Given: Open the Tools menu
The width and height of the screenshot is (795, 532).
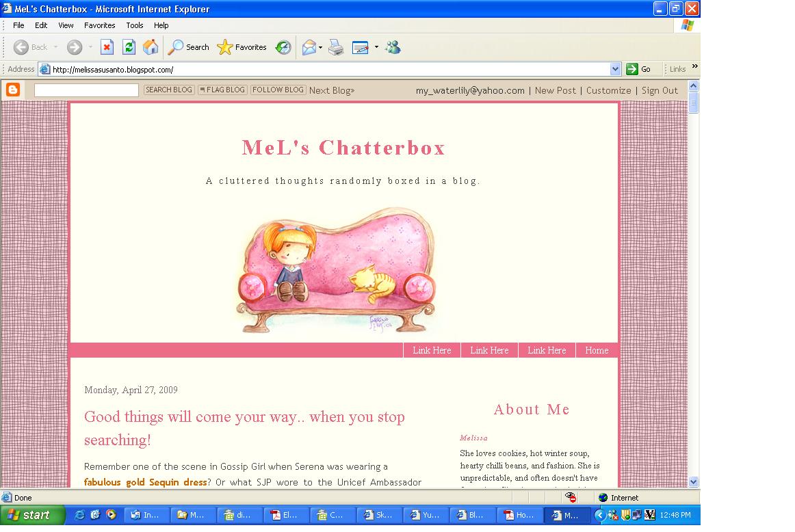Looking at the screenshot, I should [x=135, y=25].
